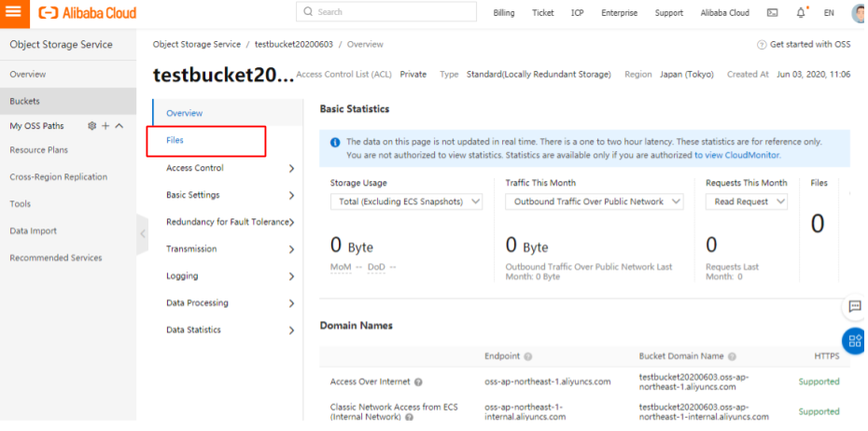Open Storage Usage Total dropdown
The width and height of the screenshot is (868, 431).
(x=406, y=202)
